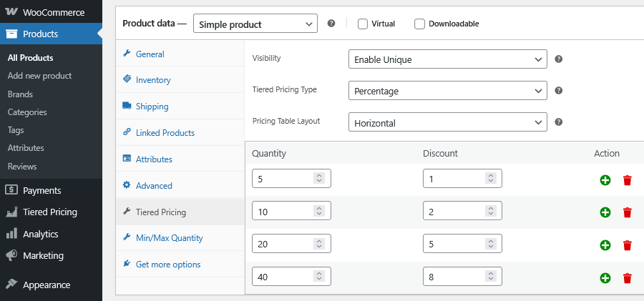Open Tiered Pricing Type dropdown
The height and width of the screenshot is (301, 644).
pyautogui.click(x=447, y=92)
